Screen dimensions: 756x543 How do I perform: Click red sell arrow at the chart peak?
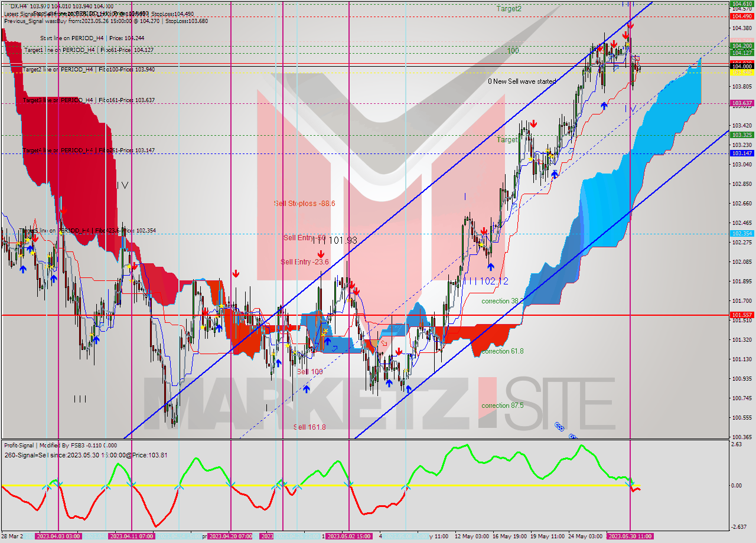click(x=631, y=25)
